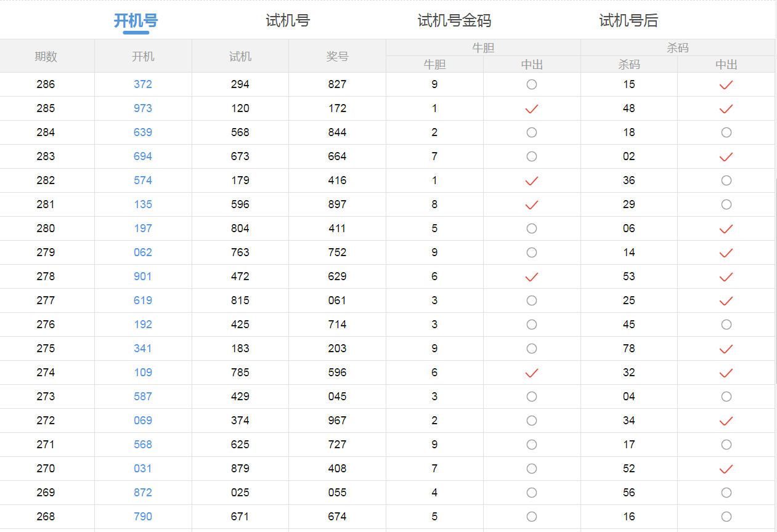Click the 期数 column header
Viewport: 777px width, 532px height.
46,57
